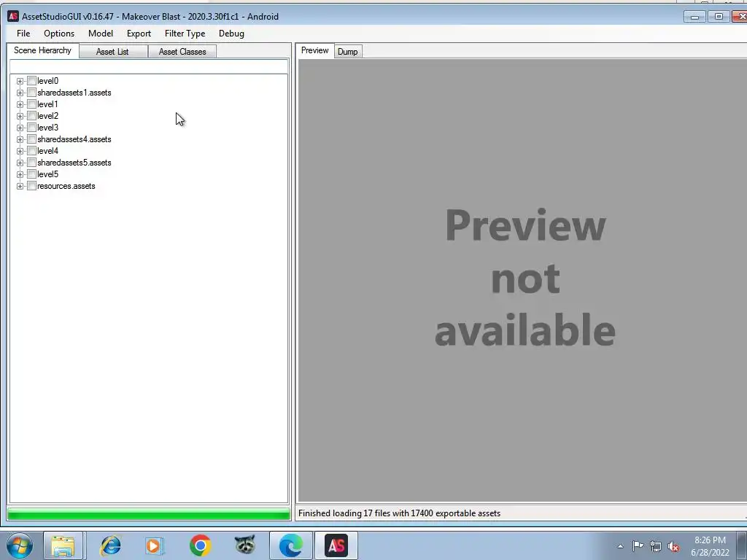Select the level0 tree label
The image size is (747, 560).
(x=47, y=81)
